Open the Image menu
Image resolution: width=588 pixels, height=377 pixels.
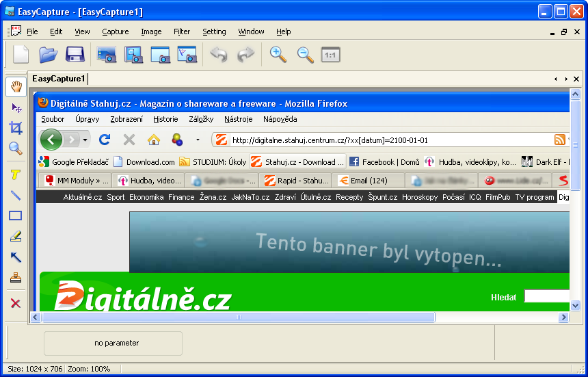click(151, 31)
